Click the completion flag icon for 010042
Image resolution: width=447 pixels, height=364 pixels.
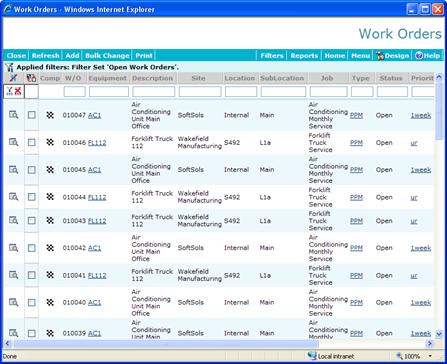[50, 248]
